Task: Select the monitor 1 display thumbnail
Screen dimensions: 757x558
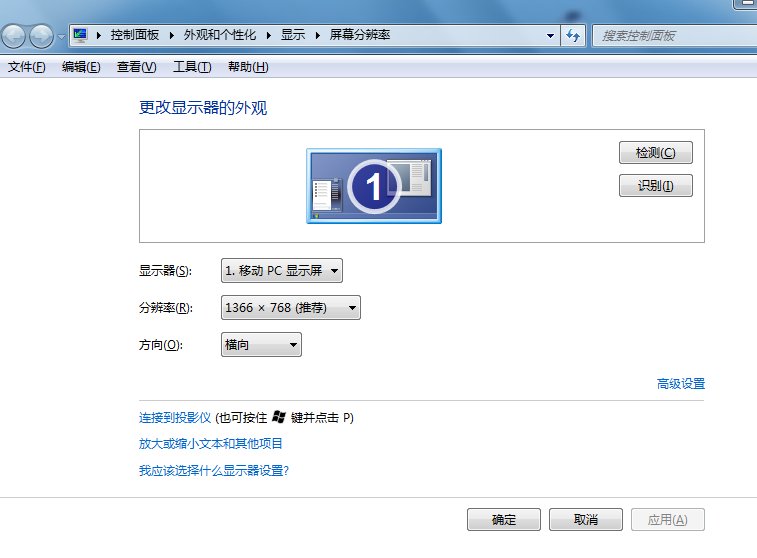Action: click(x=374, y=186)
